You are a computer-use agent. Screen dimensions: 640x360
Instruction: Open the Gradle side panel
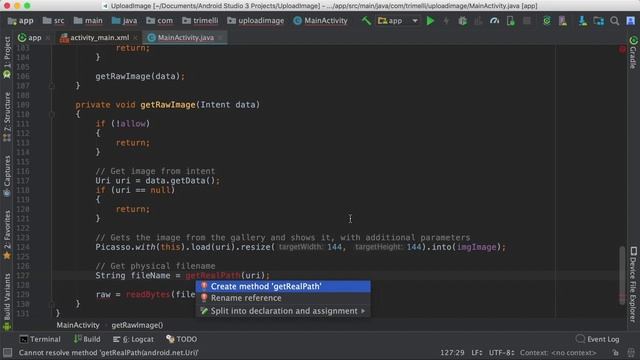click(x=633, y=52)
